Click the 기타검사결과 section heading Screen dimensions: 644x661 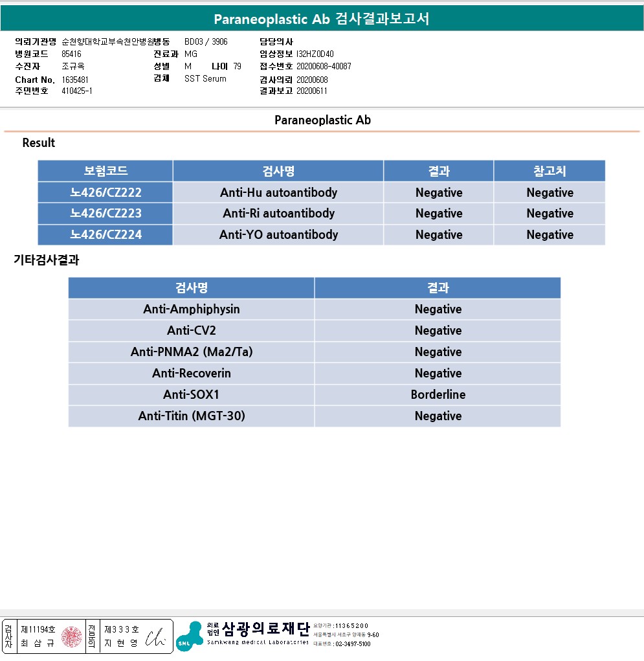47,260
